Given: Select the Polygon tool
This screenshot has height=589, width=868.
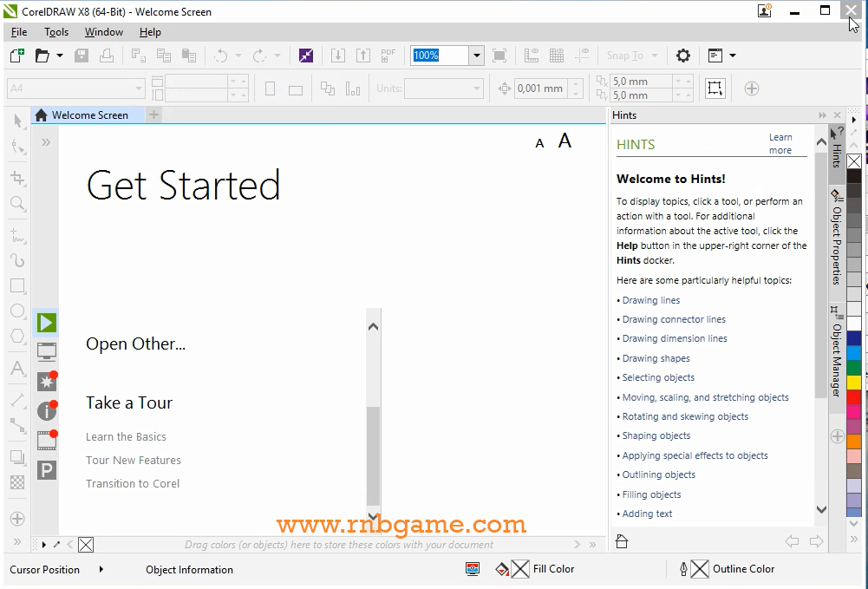Looking at the screenshot, I should [x=17, y=336].
